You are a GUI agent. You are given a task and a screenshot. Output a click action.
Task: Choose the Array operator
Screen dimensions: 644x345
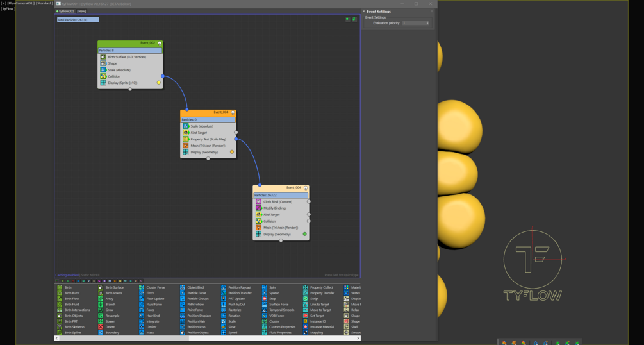coord(106,299)
